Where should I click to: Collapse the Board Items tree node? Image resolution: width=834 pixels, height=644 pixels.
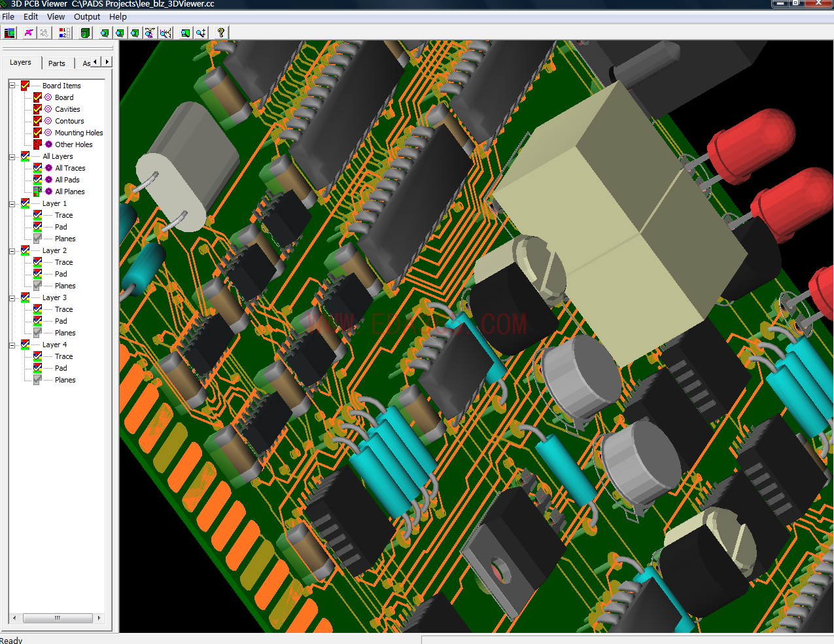[x=12, y=86]
